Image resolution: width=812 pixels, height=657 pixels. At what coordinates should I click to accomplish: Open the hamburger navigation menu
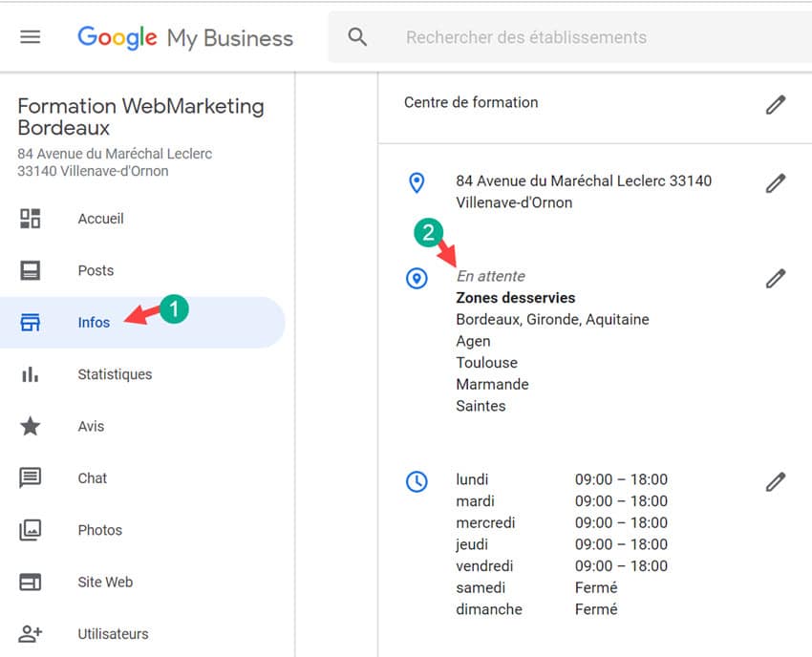31,37
